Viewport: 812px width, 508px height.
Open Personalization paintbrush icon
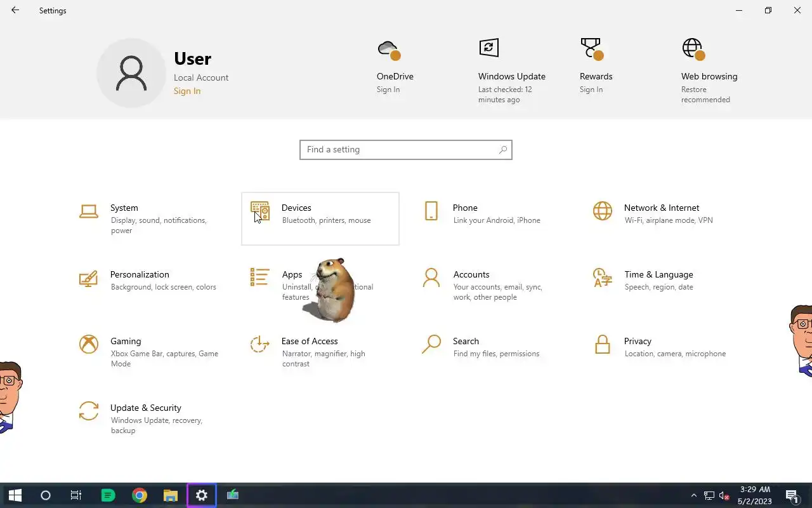click(x=89, y=277)
